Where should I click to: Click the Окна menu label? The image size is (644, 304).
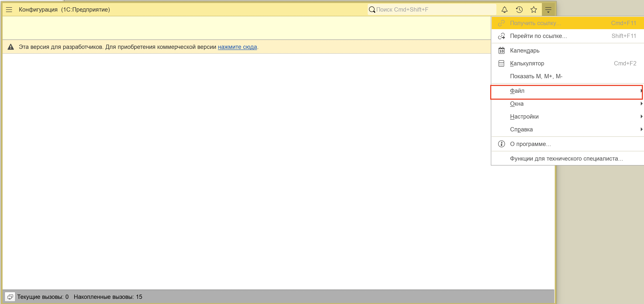(517, 104)
